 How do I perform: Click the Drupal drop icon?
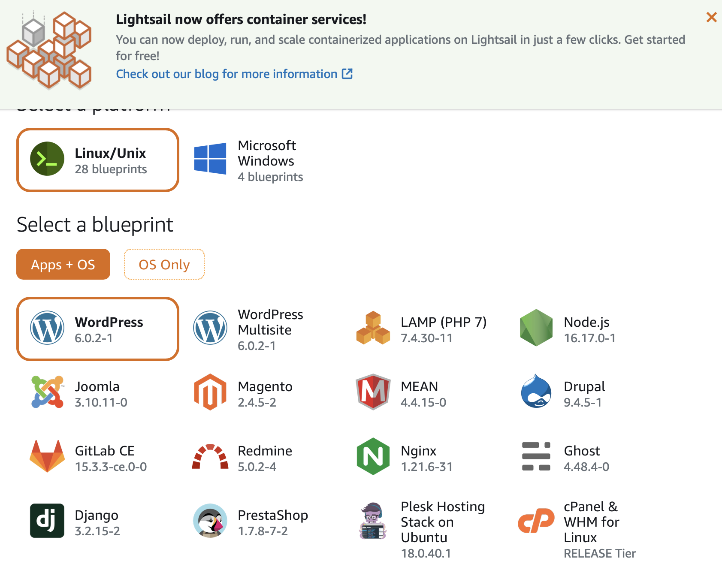tap(536, 391)
